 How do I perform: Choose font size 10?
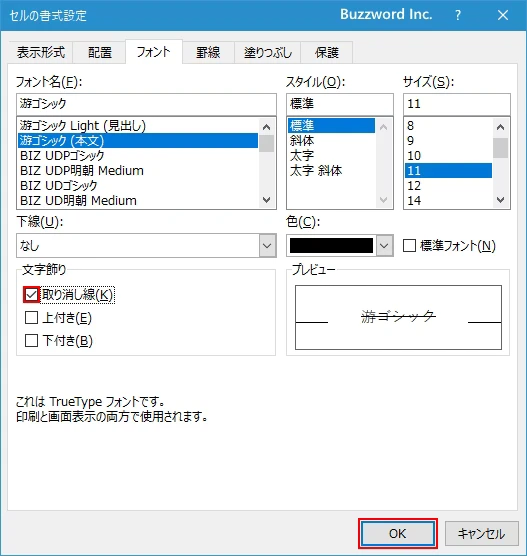(448, 155)
